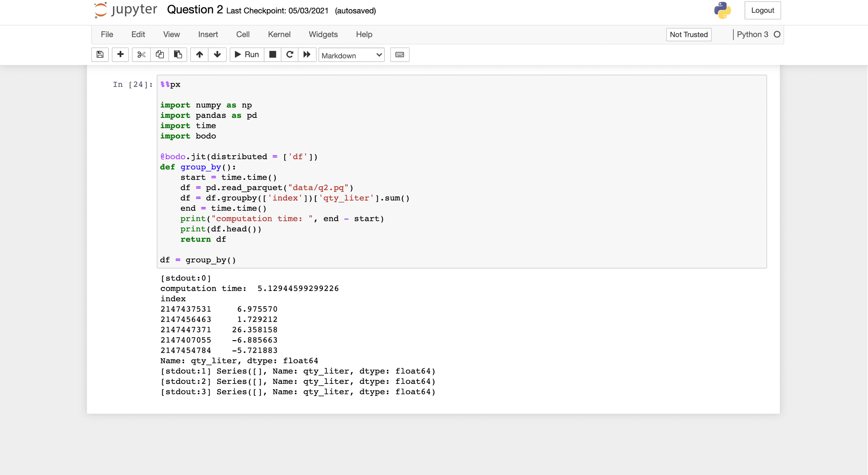The width and height of the screenshot is (868, 475).
Task: Cut selected cells with scissors icon
Action: click(x=141, y=55)
